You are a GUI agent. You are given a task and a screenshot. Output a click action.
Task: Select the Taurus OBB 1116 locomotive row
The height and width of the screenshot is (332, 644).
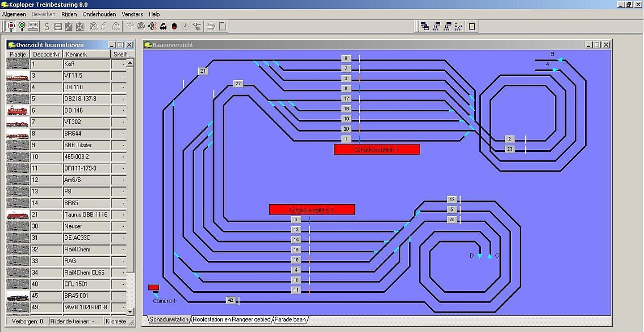pos(66,214)
